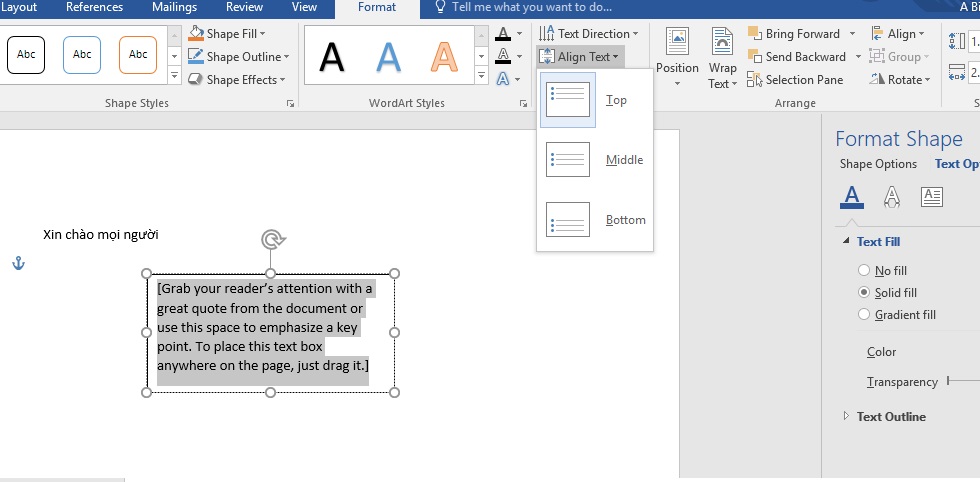The height and width of the screenshot is (482, 980).
Task: Open the Wrap Text menu
Action: click(722, 58)
